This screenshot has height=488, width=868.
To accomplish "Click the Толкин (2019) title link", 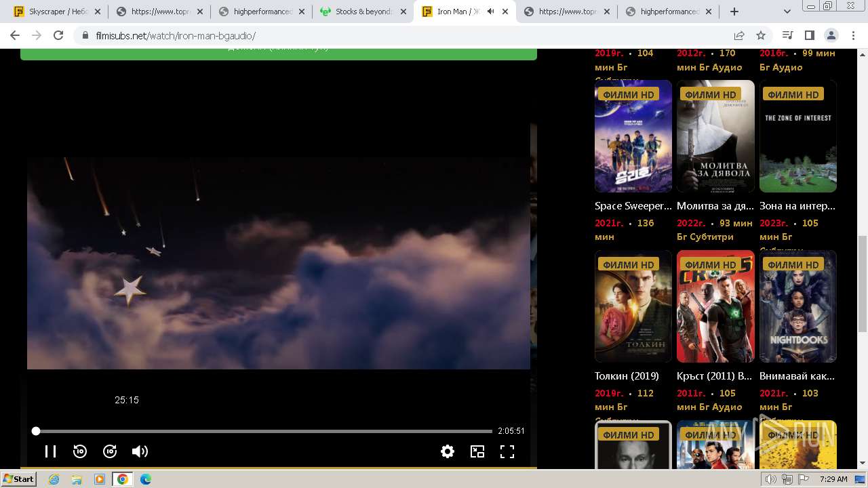I will (627, 376).
